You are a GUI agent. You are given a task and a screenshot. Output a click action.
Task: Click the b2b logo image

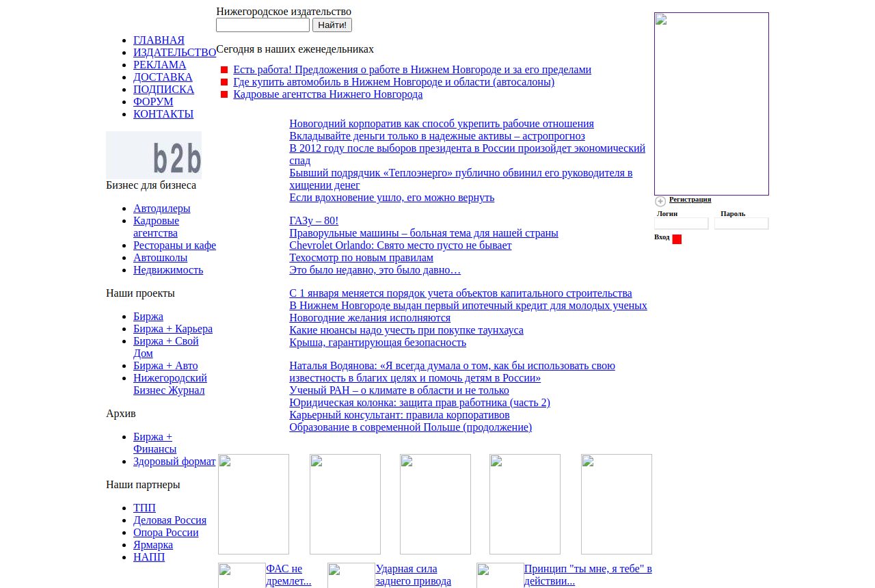tap(154, 155)
